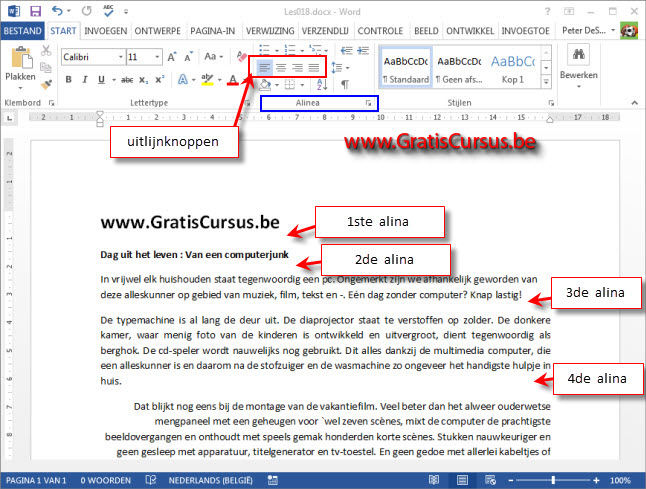Viewport: 646px width, 489px height.
Task: Align paragraph text right
Action: coord(297,68)
